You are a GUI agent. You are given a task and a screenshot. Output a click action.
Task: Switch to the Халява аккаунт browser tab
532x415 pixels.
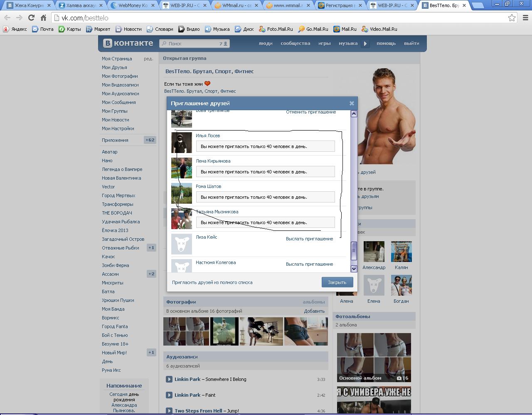[x=81, y=5]
